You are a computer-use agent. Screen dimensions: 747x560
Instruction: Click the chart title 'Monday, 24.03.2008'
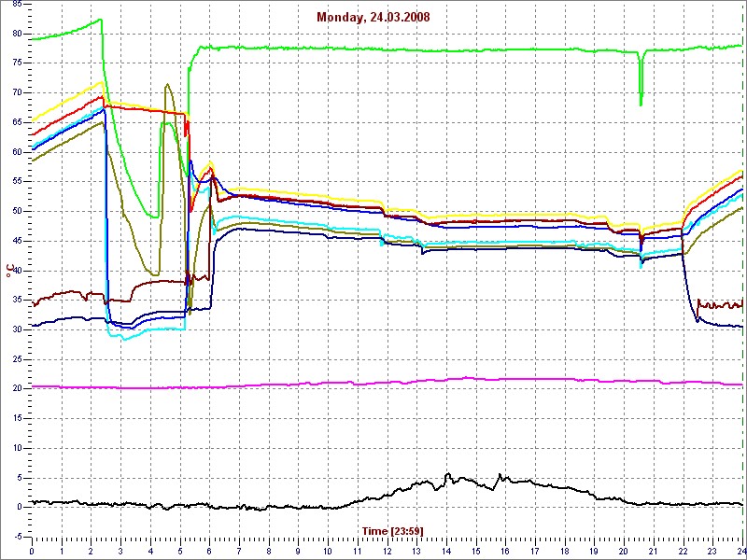[x=373, y=18]
